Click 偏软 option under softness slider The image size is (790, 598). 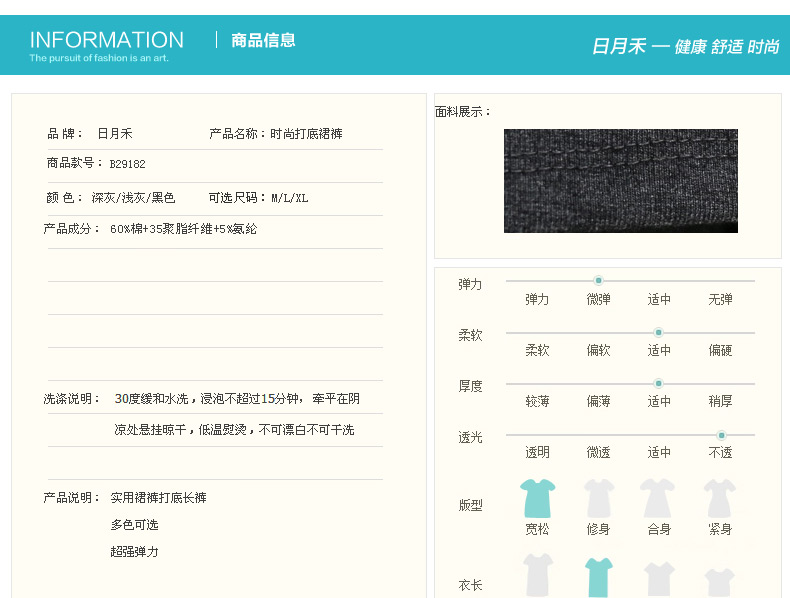(599, 351)
